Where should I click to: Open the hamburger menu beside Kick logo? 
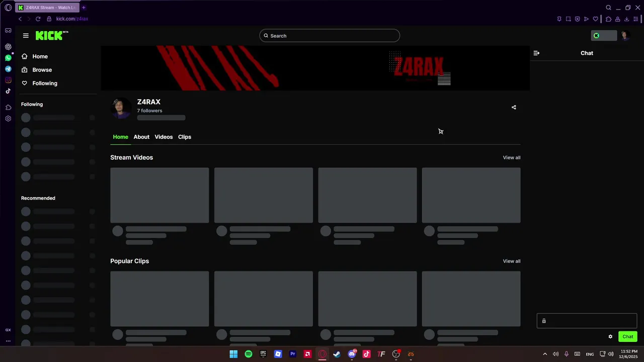(x=26, y=36)
